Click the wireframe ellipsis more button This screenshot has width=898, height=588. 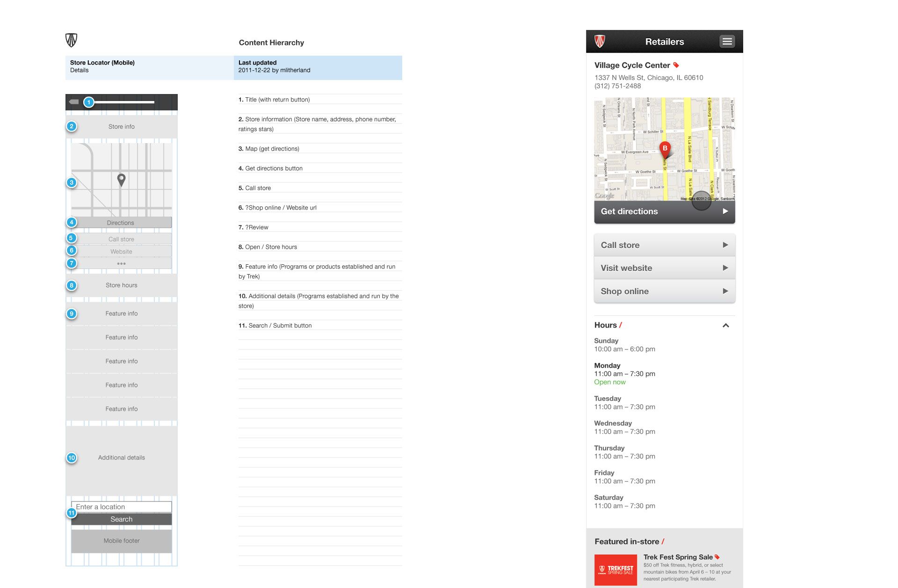pos(122,263)
